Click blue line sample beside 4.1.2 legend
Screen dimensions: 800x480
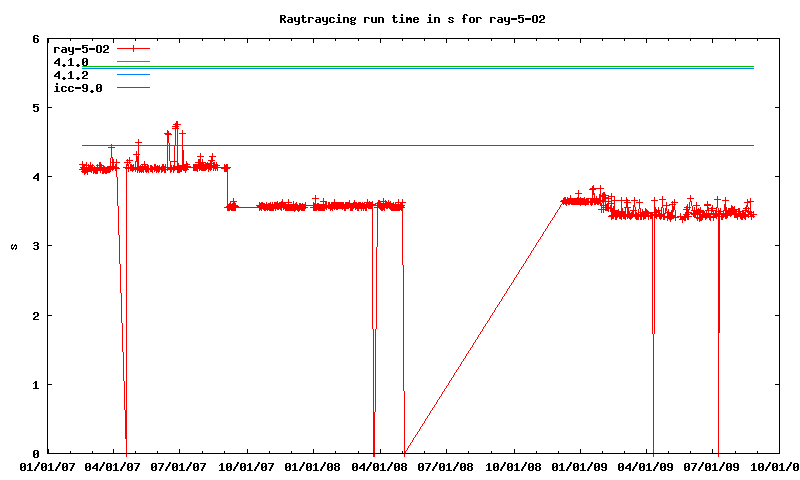(x=133, y=75)
